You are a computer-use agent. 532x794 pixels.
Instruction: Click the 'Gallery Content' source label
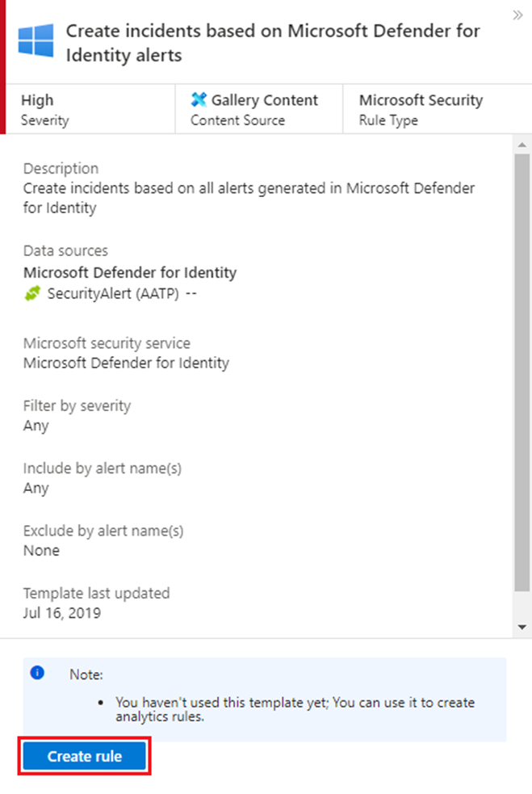point(265,100)
